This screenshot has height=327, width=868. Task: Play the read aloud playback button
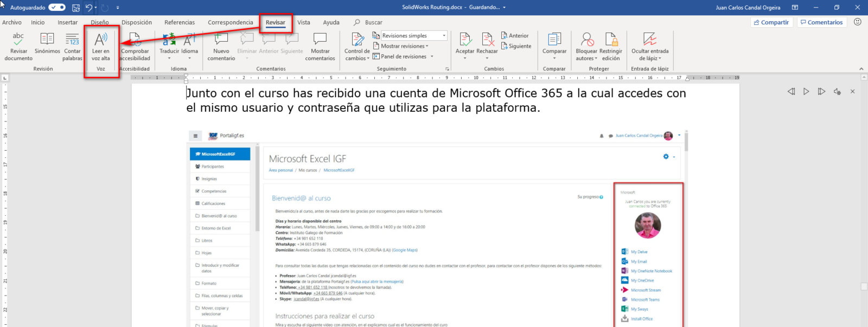tap(806, 92)
